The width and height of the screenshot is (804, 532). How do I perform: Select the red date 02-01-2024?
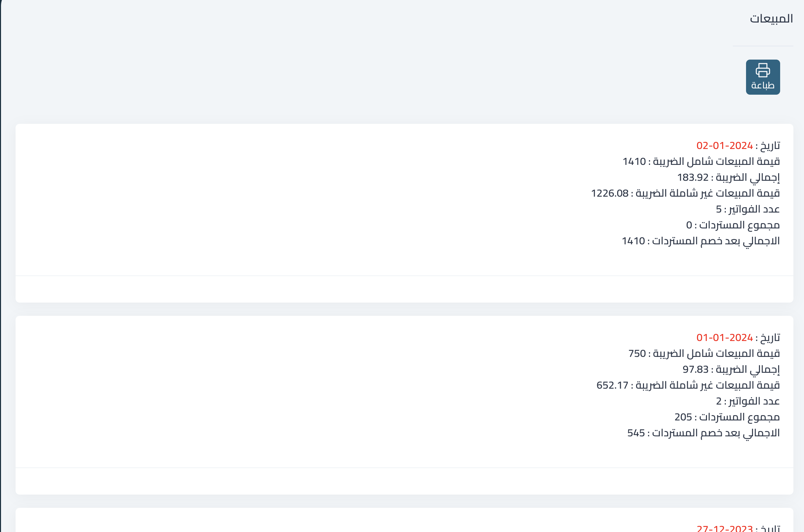[724, 146]
